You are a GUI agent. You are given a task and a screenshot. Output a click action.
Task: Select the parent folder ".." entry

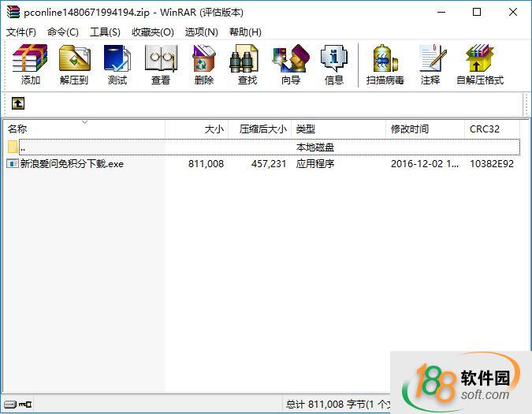pyautogui.click(x=23, y=147)
